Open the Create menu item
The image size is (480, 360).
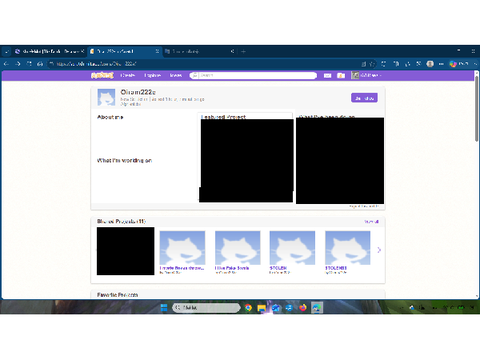coord(127,75)
